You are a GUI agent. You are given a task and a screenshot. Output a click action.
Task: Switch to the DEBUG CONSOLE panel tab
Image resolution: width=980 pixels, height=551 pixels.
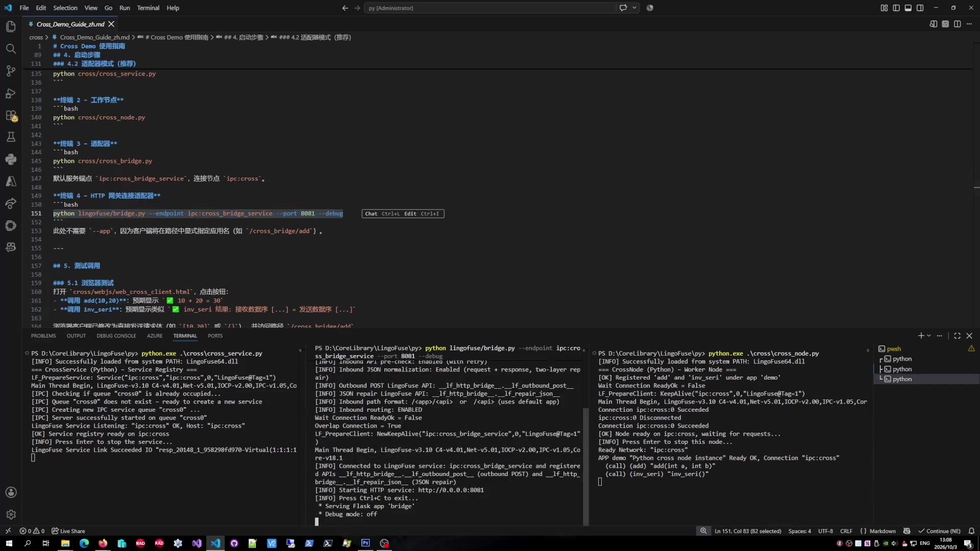click(116, 336)
